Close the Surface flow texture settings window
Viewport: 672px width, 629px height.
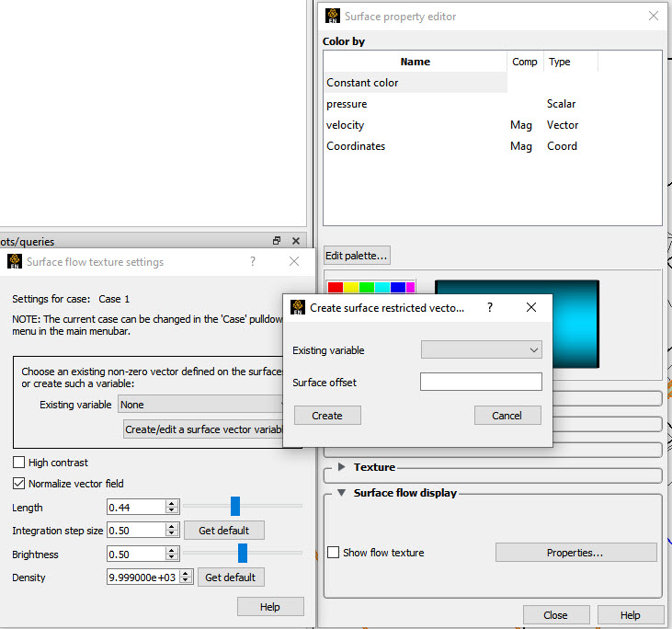coord(294,261)
